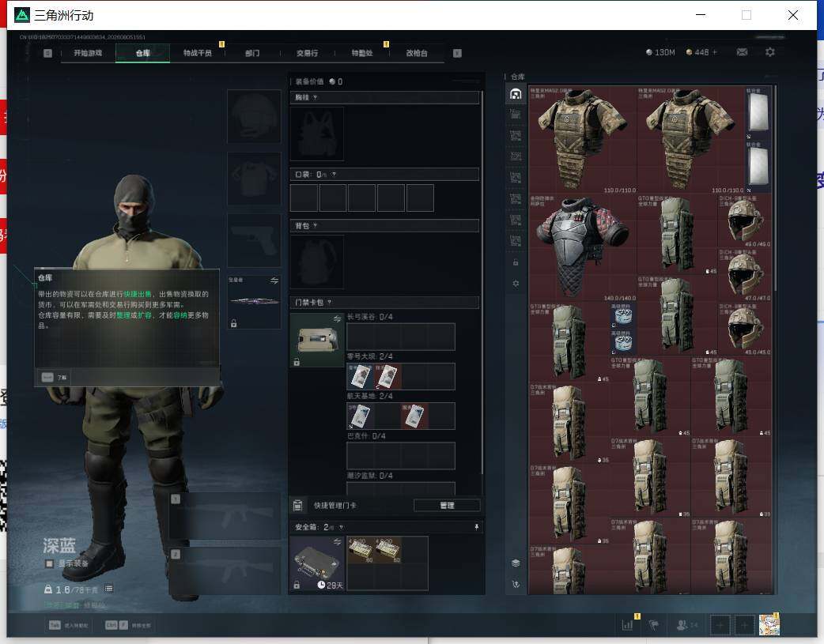Click the help mark beside 背包
824x644 pixels.
315,226
